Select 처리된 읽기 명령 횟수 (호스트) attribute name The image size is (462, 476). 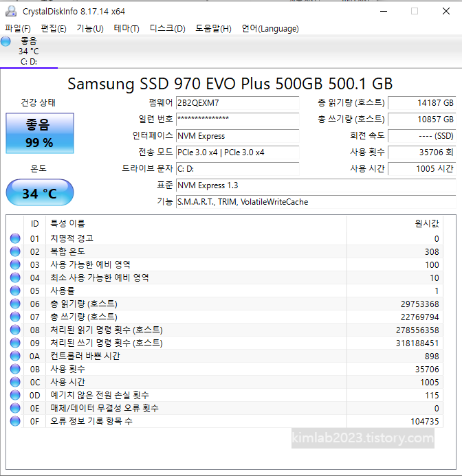pos(107,330)
